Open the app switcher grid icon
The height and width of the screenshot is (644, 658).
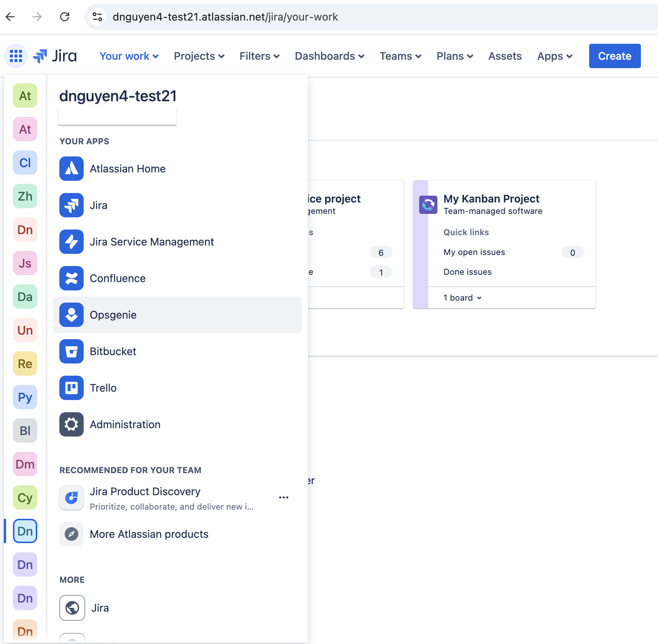tap(16, 56)
